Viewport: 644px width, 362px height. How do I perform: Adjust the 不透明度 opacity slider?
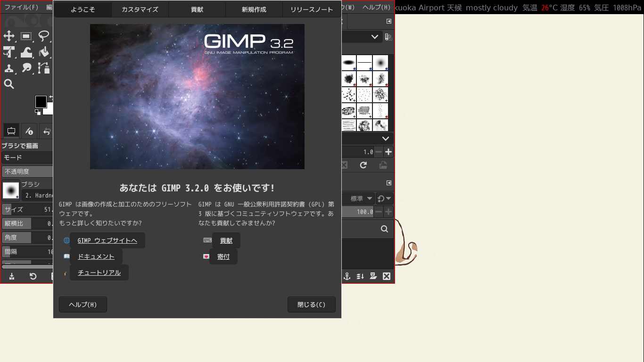(x=27, y=172)
